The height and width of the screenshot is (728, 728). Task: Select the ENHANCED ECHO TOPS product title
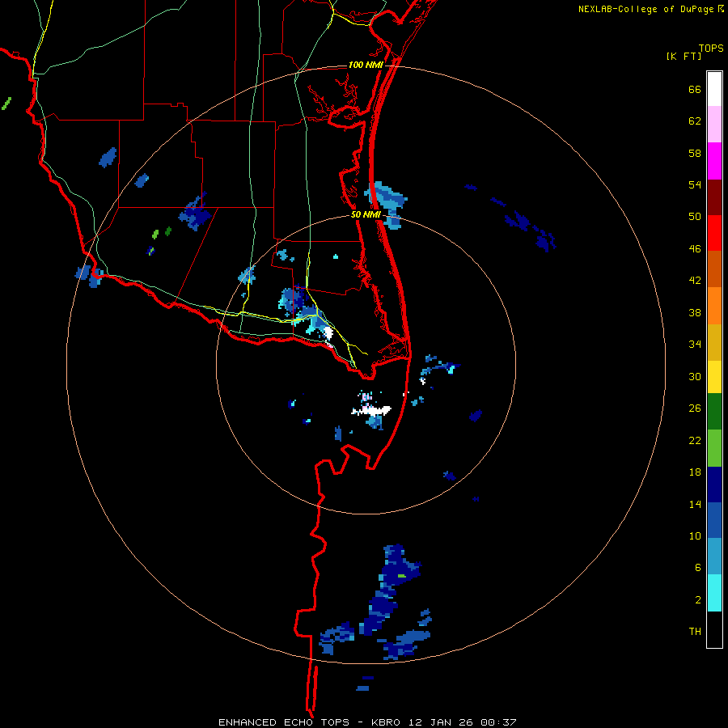point(284,722)
